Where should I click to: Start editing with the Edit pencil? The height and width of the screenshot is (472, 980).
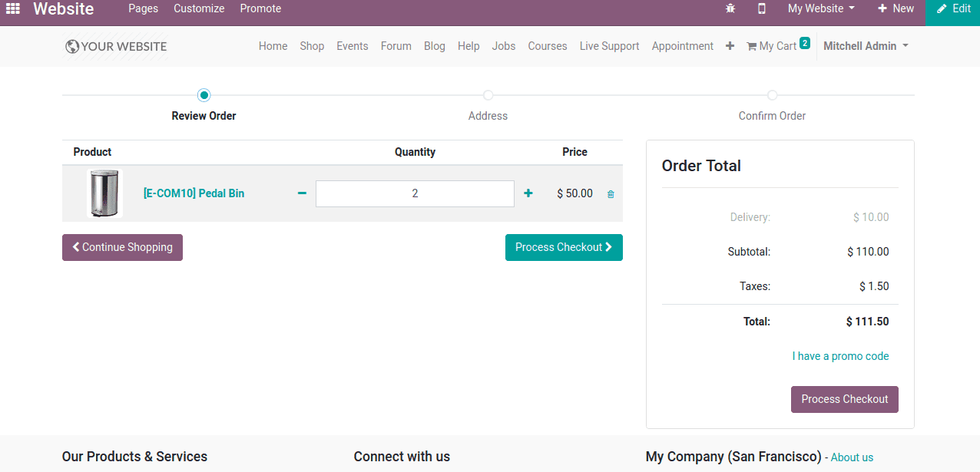[952, 8]
